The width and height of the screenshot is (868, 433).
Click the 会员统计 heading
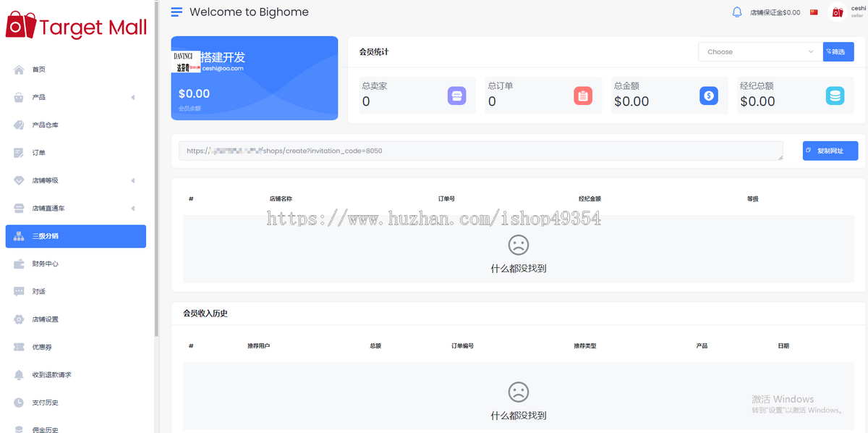pos(374,51)
